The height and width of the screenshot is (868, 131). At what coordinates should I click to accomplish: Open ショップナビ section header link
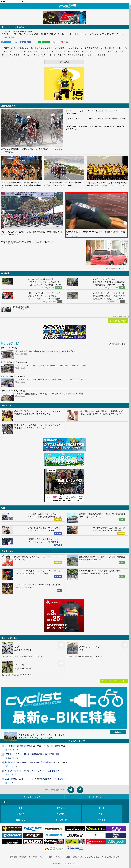tap(10, 343)
